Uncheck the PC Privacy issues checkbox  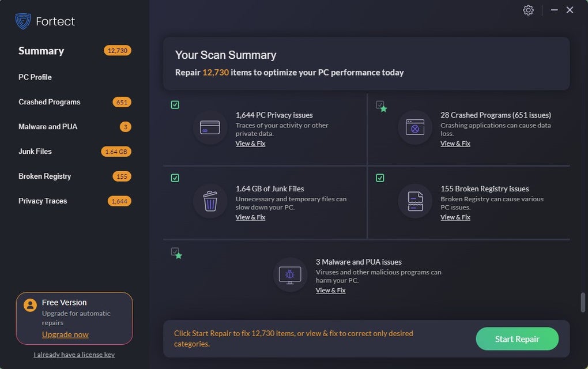[x=175, y=105]
